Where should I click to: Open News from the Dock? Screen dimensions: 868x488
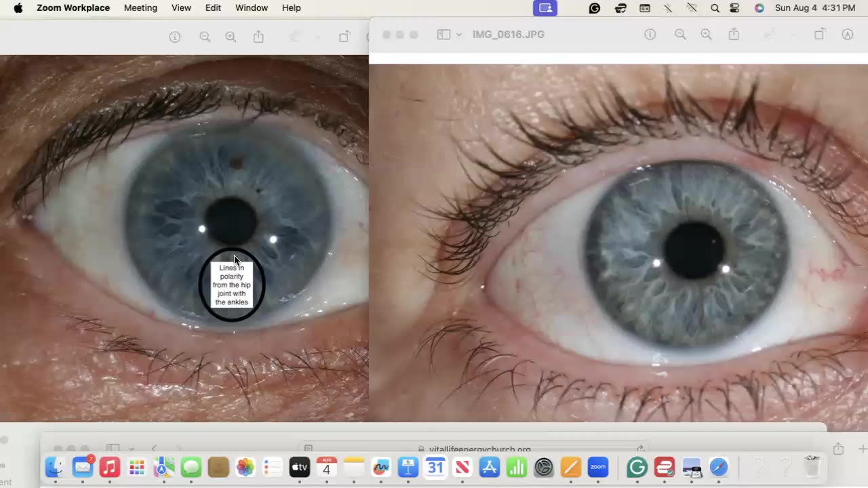(462, 467)
